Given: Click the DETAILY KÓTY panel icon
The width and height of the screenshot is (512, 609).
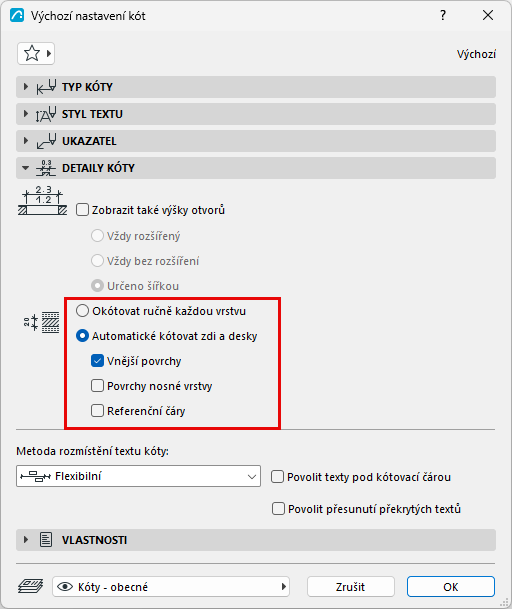Looking at the screenshot, I should (x=46, y=168).
